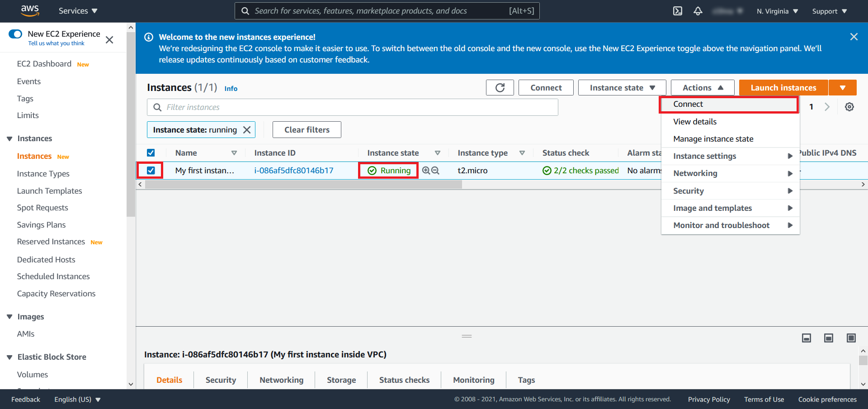Sort by the Instance state column arrow

coord(438,153)
